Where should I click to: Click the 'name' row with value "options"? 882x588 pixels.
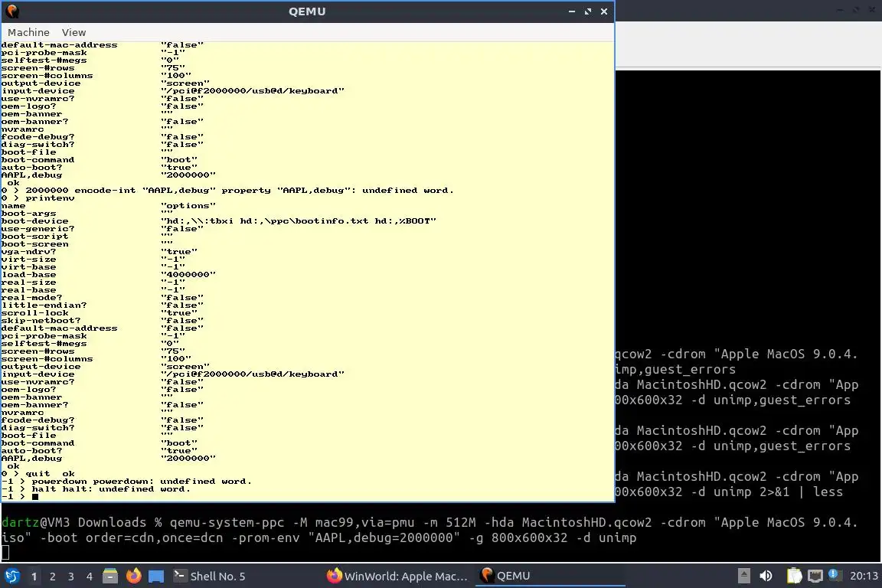tap(108, 206)
